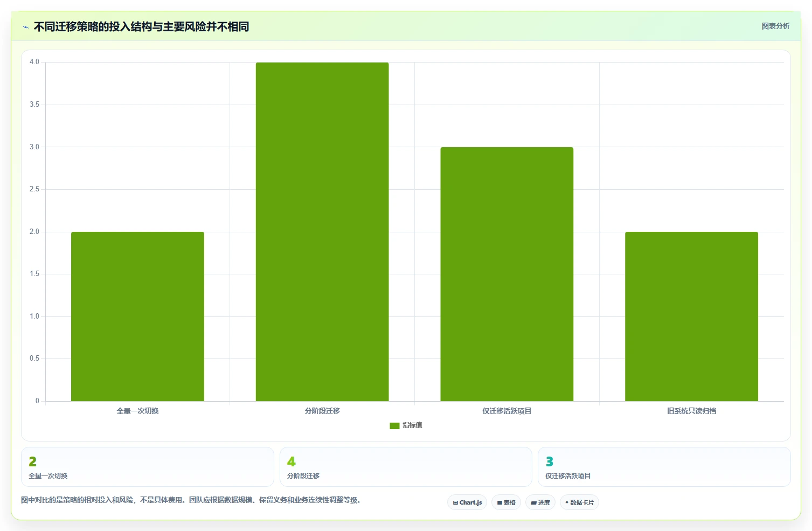812x531 pixels.
Task: Open the data card showing value 3
Action: point(664,467)
